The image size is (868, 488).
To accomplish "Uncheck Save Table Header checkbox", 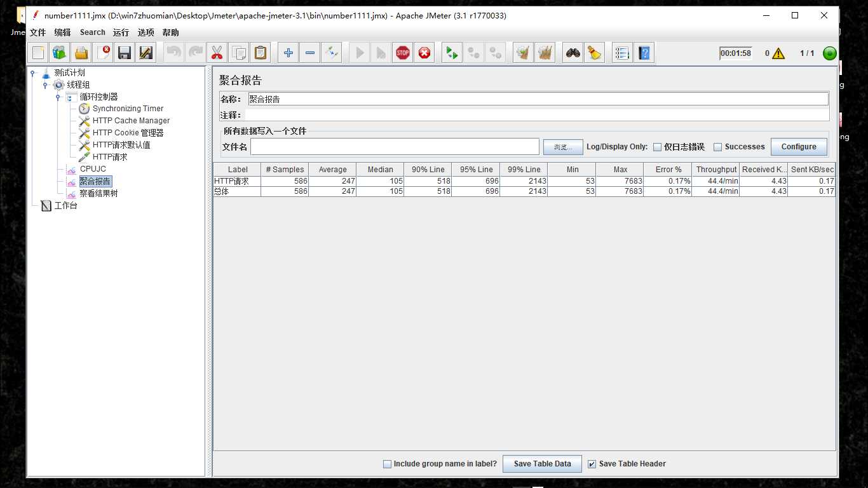I will point(592,464).
